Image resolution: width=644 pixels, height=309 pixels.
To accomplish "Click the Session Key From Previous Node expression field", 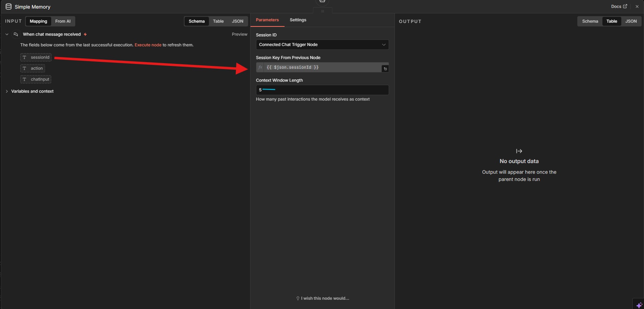I will click(x=322, y=67).
